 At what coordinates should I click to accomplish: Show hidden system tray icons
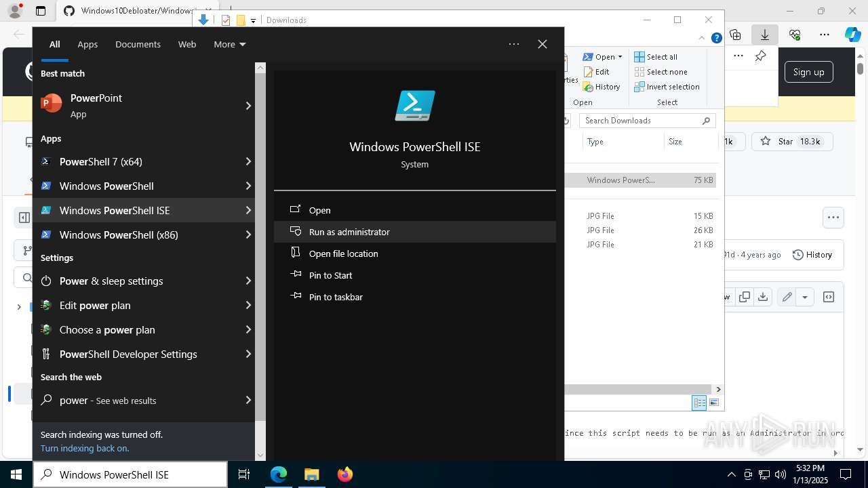tap(731, 474)
